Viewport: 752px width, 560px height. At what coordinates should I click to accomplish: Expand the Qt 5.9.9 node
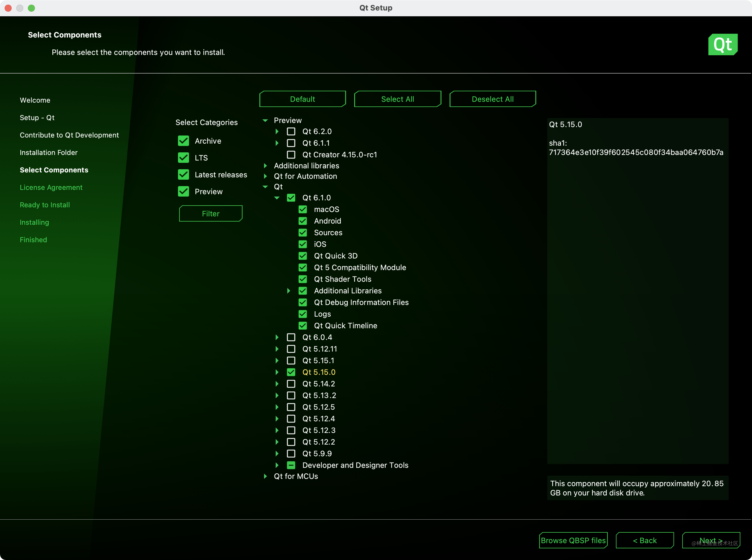[x=277, y=454]
